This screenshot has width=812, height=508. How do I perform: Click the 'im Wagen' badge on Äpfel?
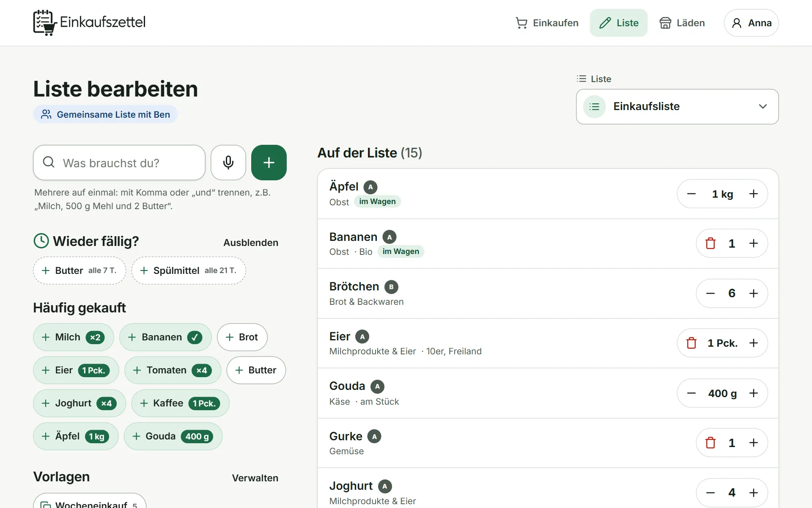tap(377, 202)
